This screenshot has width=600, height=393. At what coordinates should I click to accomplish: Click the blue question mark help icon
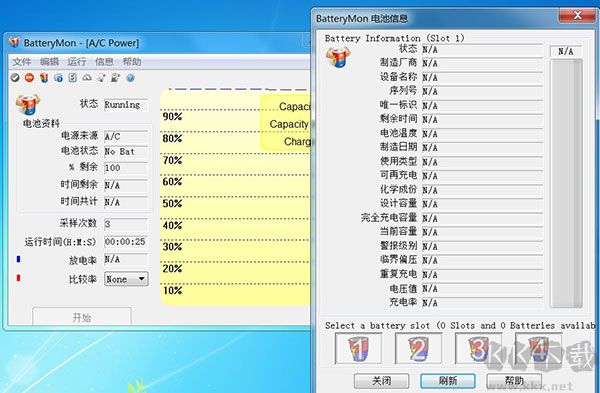tap(130, 78)
